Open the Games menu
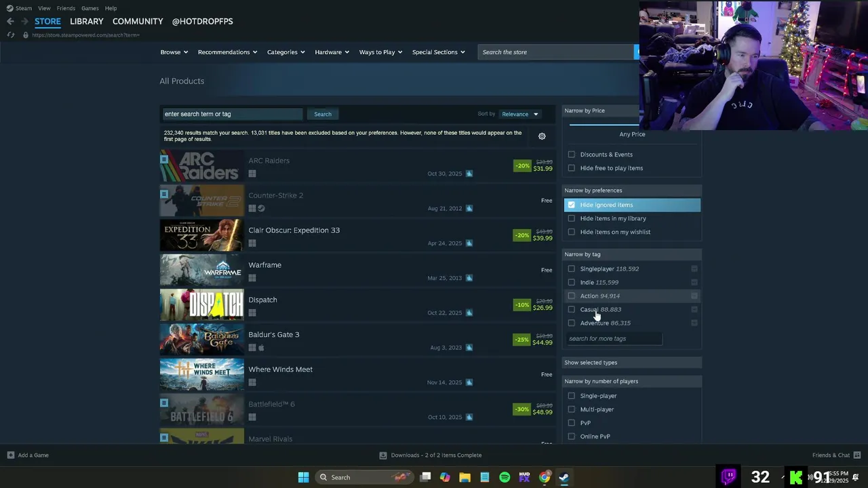868x488 pixels. (x=90, y=8)
